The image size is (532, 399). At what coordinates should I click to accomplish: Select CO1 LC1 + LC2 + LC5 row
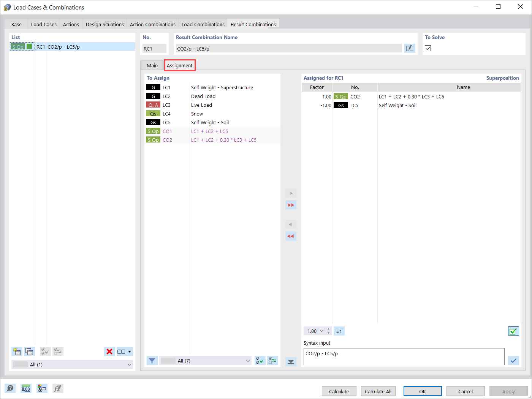[x=212, y=131]
